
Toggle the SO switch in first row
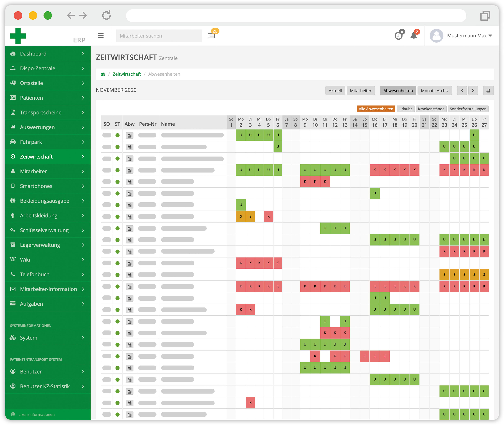[107, 135]
